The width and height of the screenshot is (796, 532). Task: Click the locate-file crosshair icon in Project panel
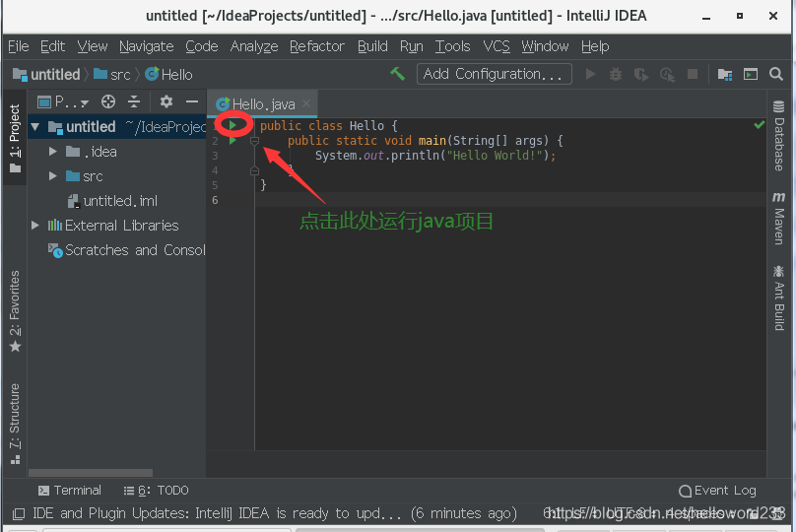108,102
